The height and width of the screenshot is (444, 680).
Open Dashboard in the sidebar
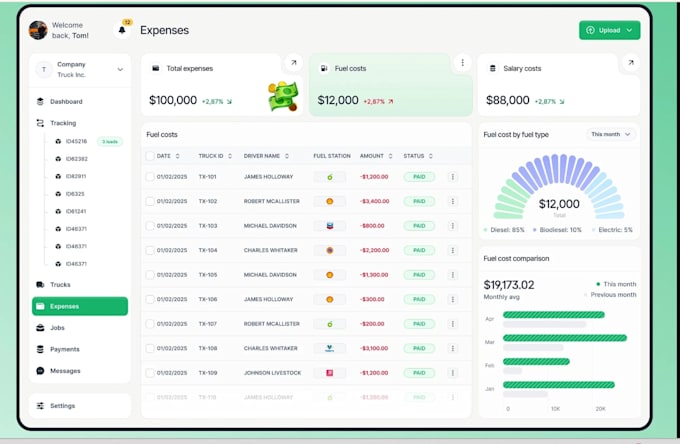tap(66, 101)
